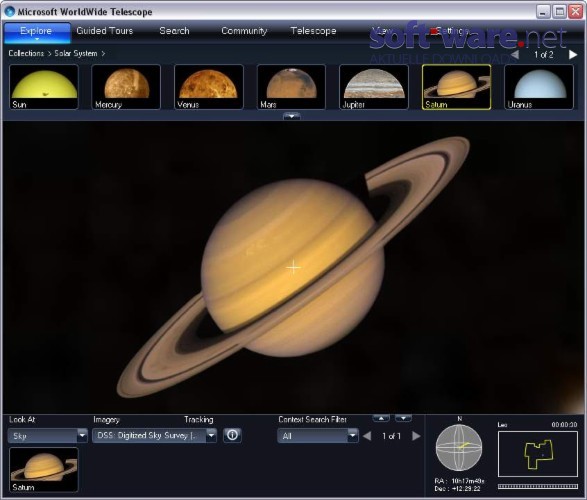Click the Saturn thumbnail in context results
This screenshot has width=587, height=500.
pos(44,470)
